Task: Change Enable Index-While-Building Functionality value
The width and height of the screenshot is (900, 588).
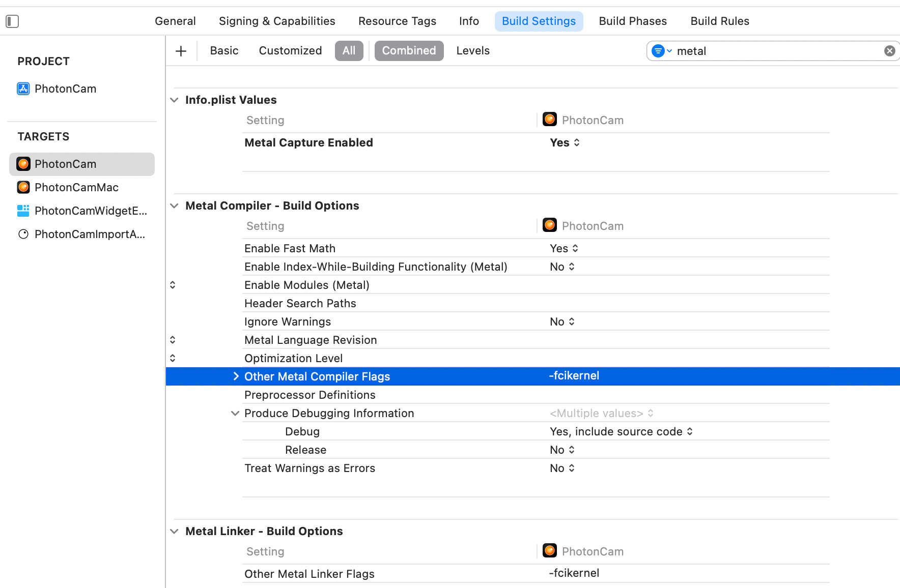Action: pos(562,267)
